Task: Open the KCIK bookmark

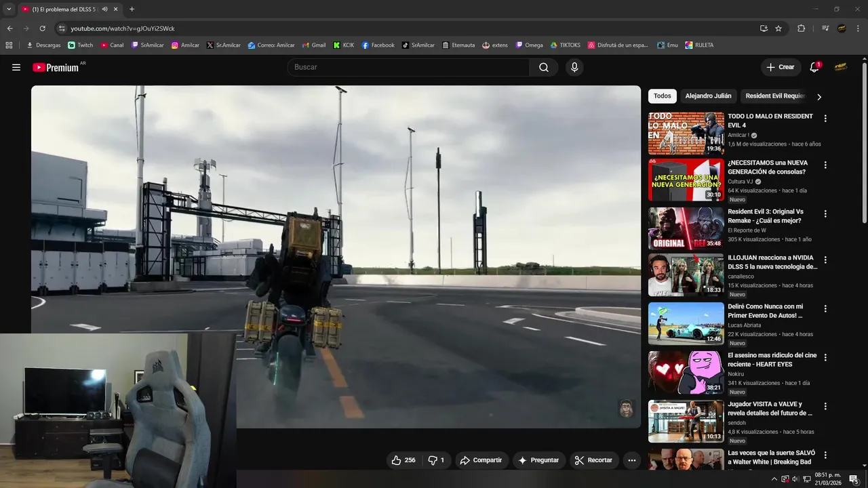Action: click(343, 45)
